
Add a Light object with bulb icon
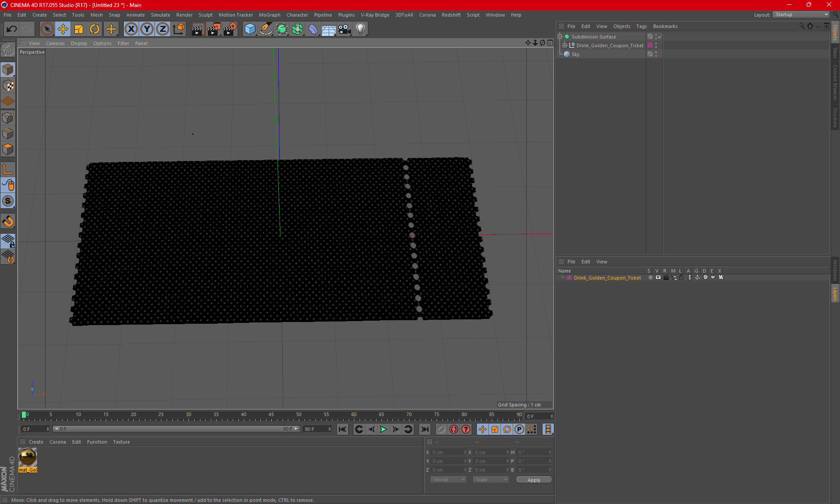pyautogui.click(x=360, y=29)
